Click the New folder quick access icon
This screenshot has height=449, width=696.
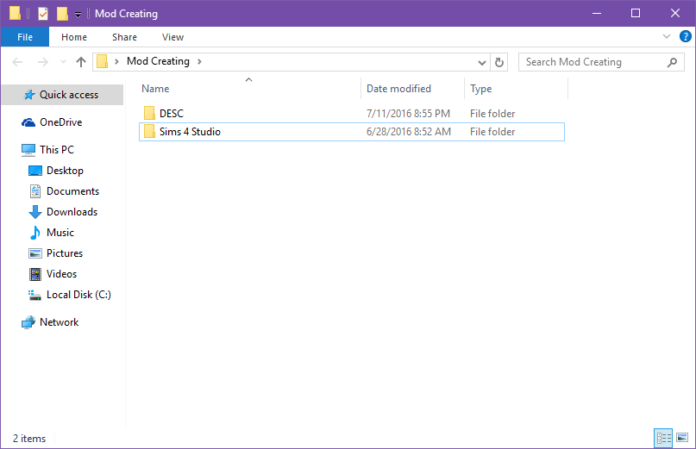pyautogui.click(x=62, y=14)
